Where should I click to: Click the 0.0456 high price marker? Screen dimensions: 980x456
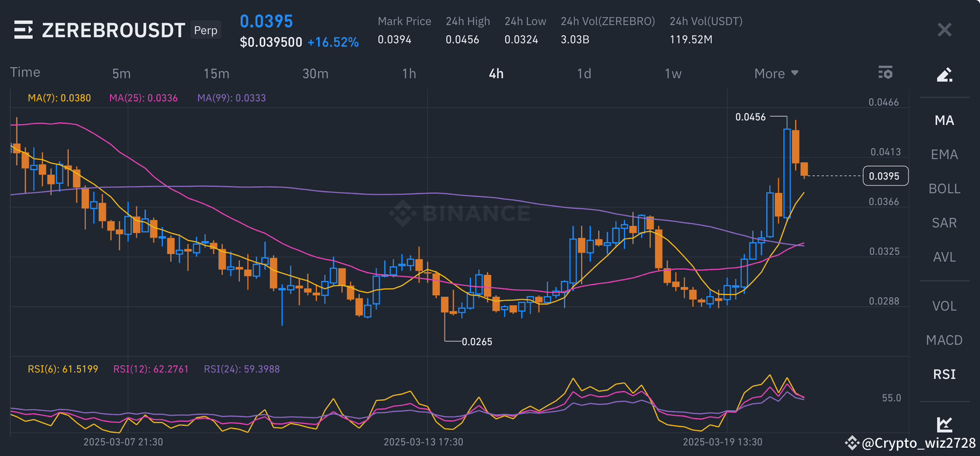coord(751,117)
